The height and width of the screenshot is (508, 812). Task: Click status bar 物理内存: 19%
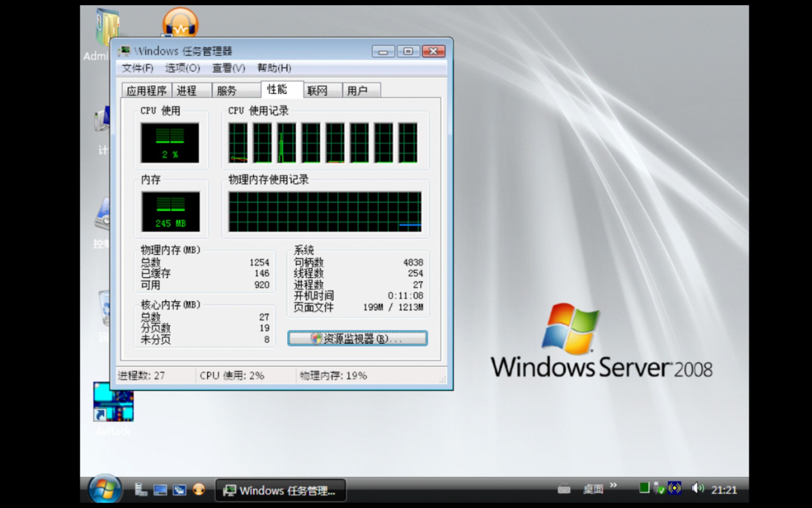(x=333, y=375)
